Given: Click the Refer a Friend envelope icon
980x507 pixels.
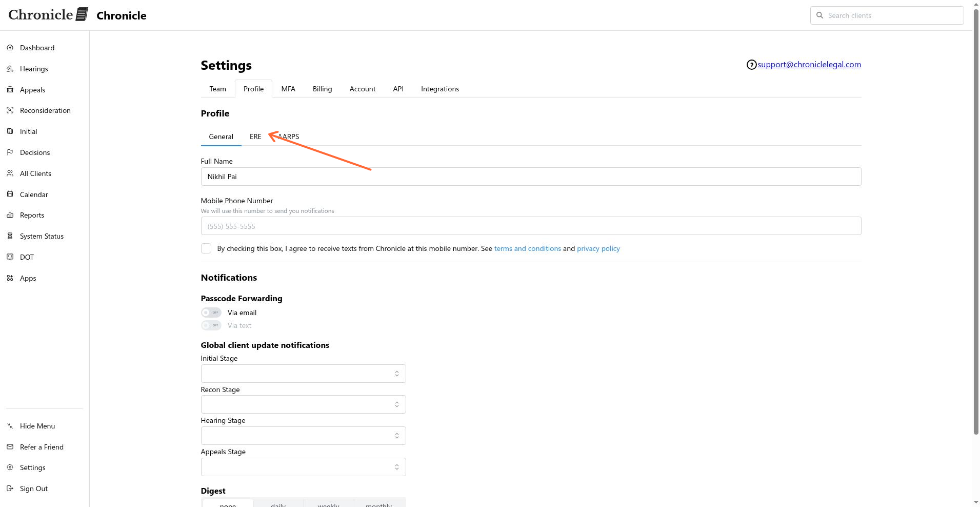Looking at the screenshot, I should (10, 447).
